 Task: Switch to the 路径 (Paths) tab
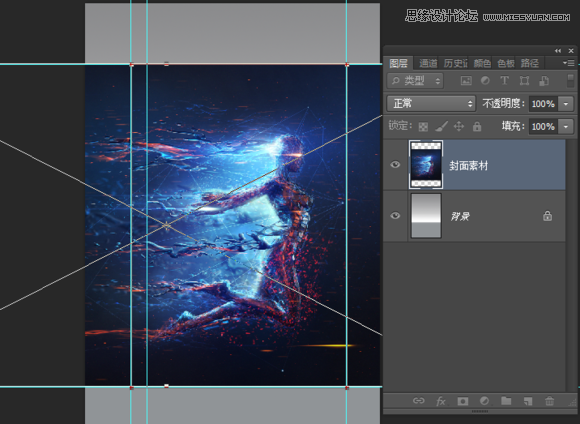pyautogui.click(x=529, y=63)
